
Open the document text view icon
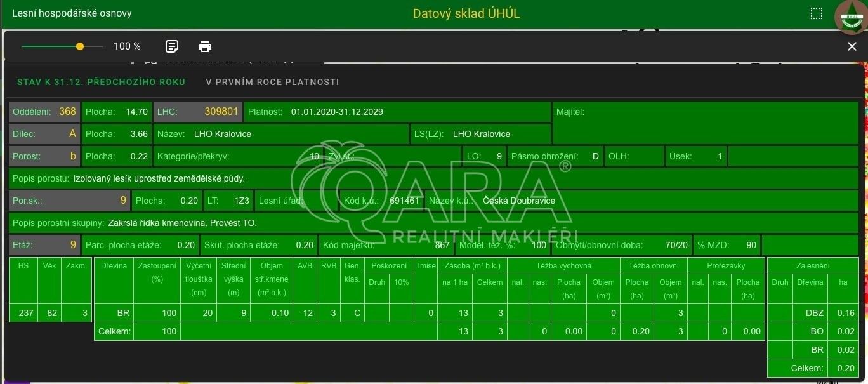pyautogui.click(x=171, y=46)
